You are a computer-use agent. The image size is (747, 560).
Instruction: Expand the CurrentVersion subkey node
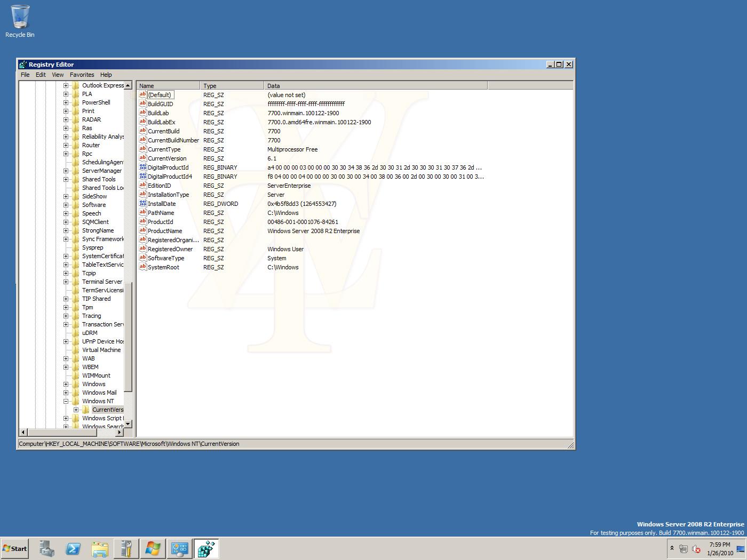click(x=76, y=410)
